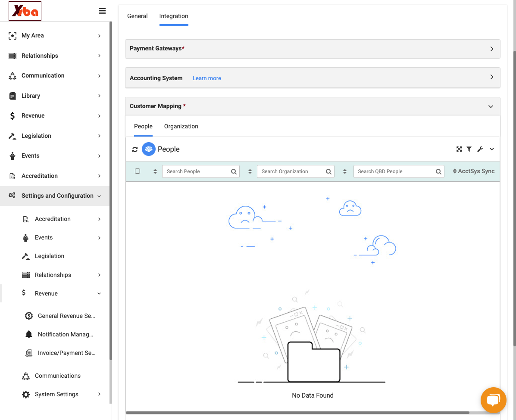Click the Library book icon
The height and width of the screenshot is (420, 516).
(13, 96)
